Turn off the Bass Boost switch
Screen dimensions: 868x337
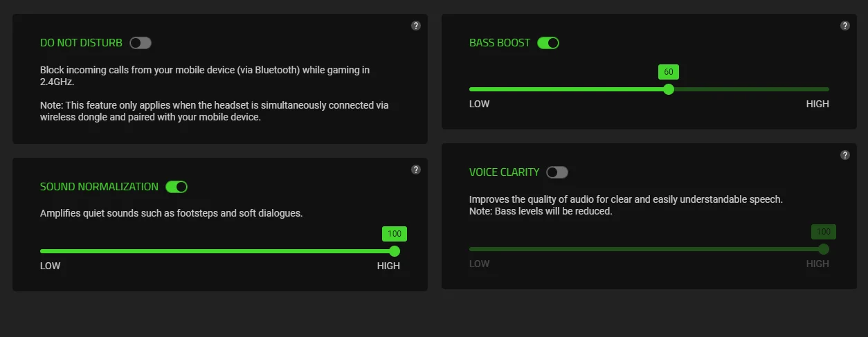pyautogui.click(x=548, y=43)
